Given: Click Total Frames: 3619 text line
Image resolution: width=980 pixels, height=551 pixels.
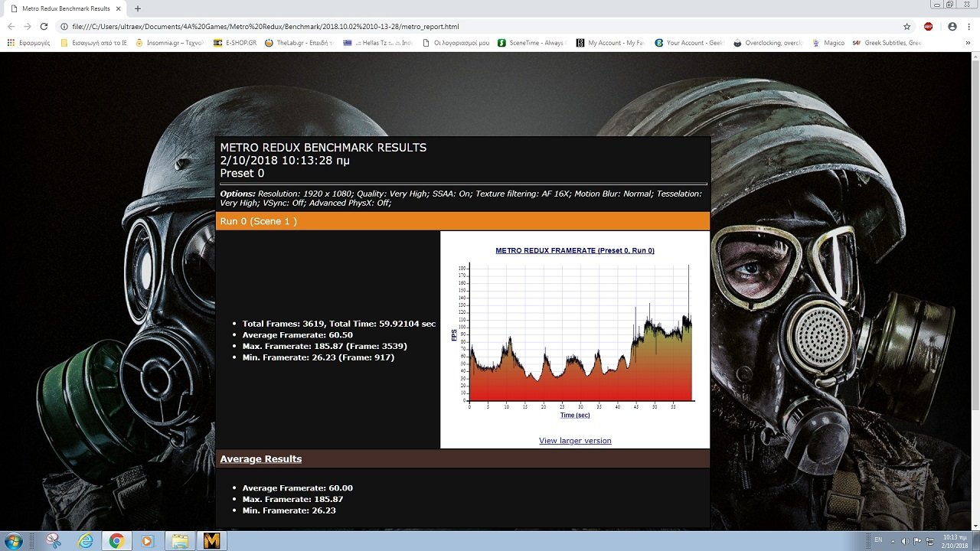Looking at the screenshot, I should click(338, 324).
